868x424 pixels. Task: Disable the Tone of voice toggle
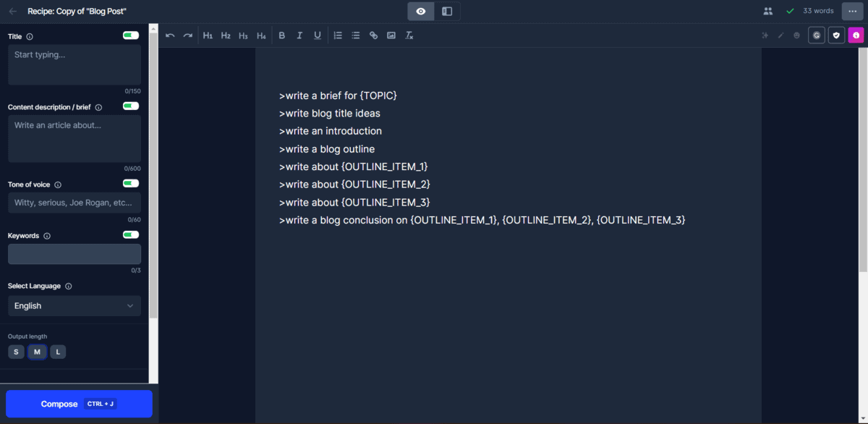click(131, 184)
